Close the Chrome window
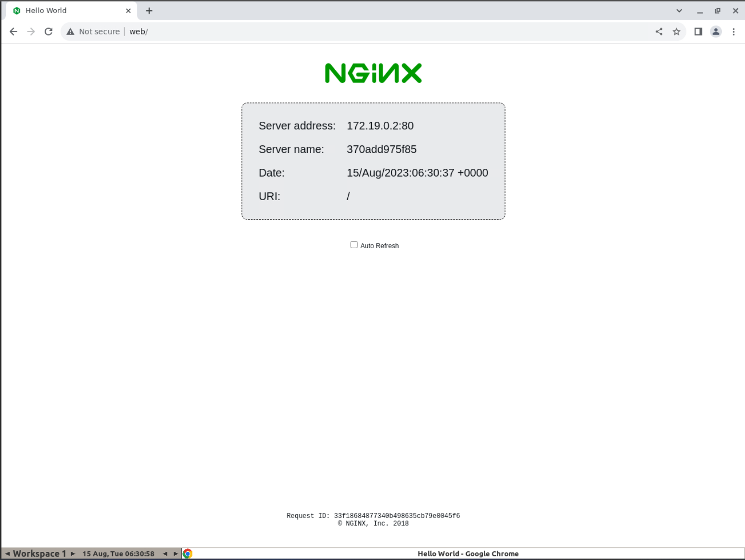The height and width of the screenshot is (560, 745). 735,11
